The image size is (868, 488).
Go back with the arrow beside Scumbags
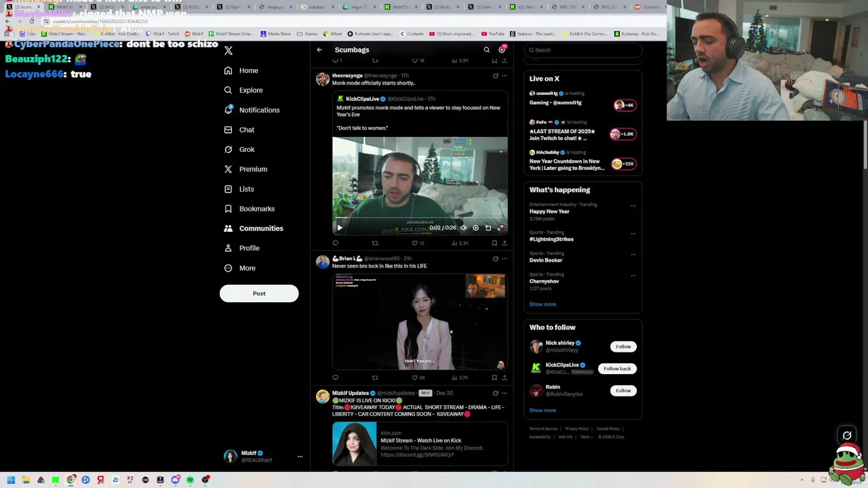[319, 49]
